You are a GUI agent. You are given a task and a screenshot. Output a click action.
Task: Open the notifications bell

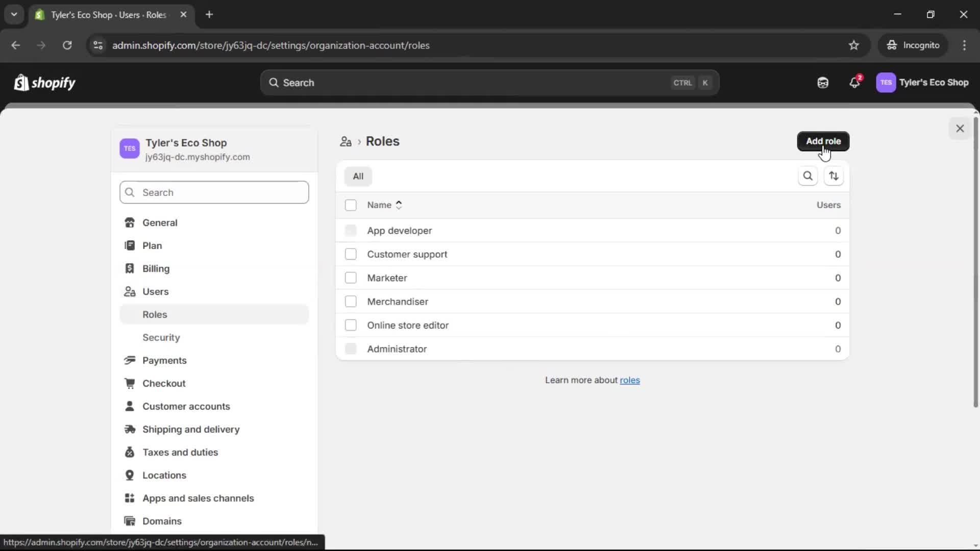coord(855,82)
